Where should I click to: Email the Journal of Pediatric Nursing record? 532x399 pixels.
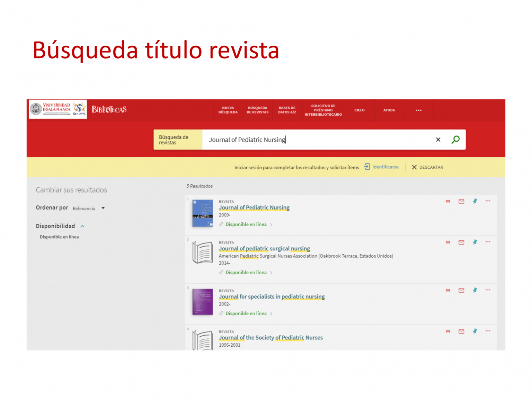[461, 201]
